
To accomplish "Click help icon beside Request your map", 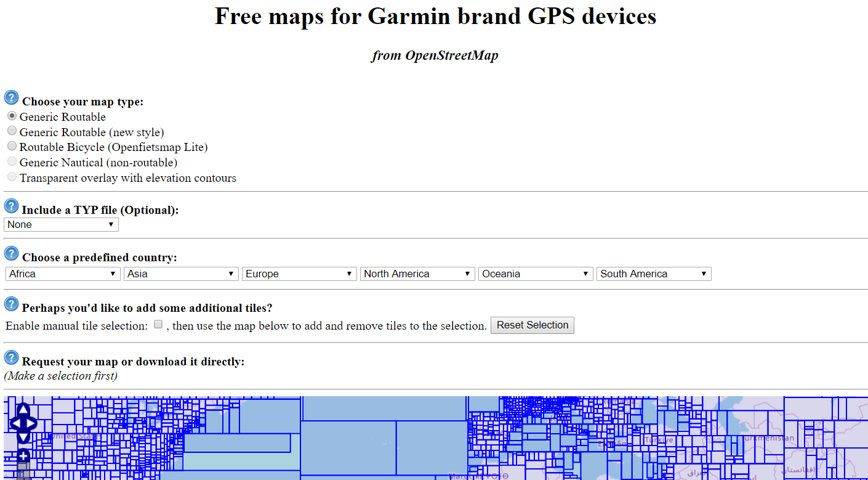I will pos(11,357).
